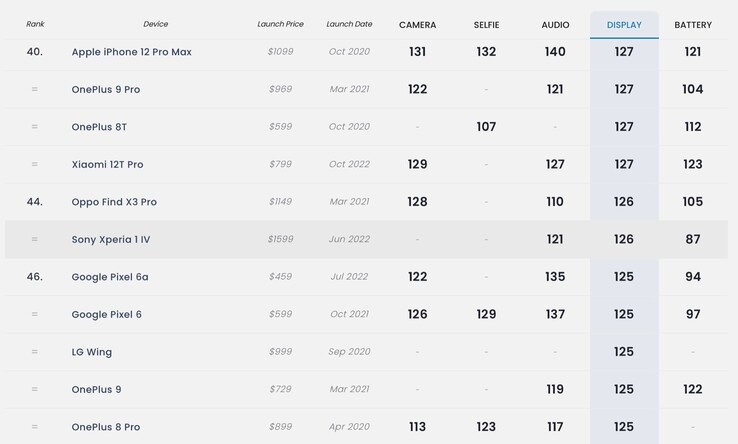Select the Xiaomi 12T Pro row
738x444 pixels.
point(107,165)
